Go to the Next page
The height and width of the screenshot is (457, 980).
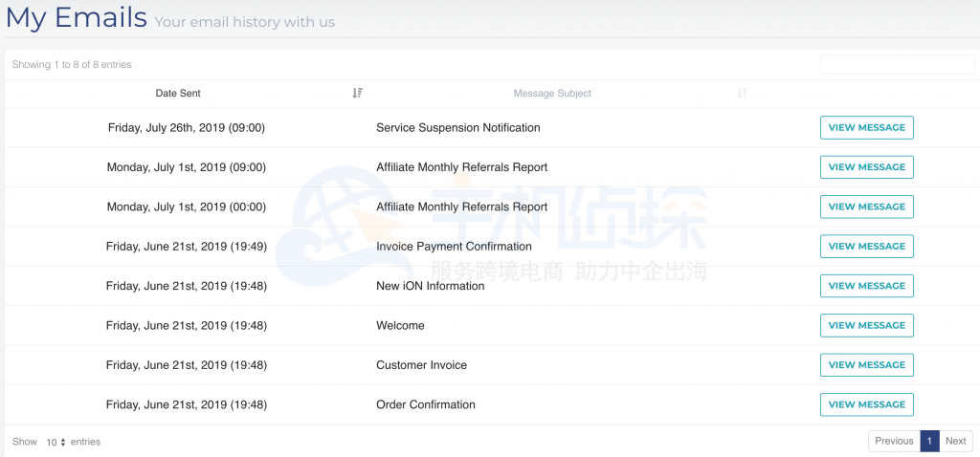coord(955,441)
